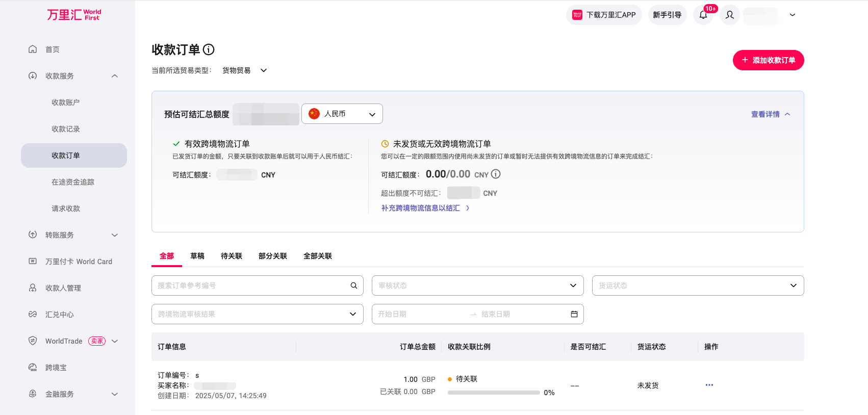Screen dimensions: 868x415
Task: Open the calendar icon in date range
Action: 574,314
